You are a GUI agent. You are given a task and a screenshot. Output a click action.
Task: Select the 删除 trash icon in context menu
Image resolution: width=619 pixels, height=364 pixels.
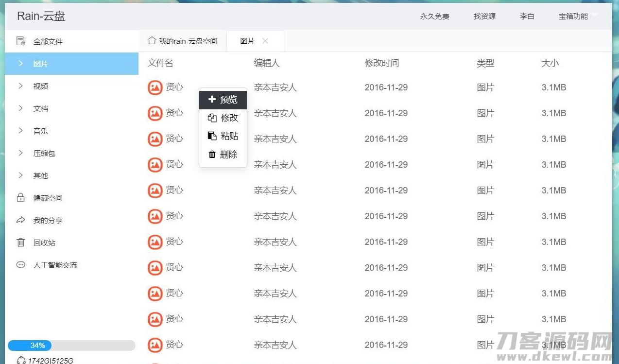212,154
